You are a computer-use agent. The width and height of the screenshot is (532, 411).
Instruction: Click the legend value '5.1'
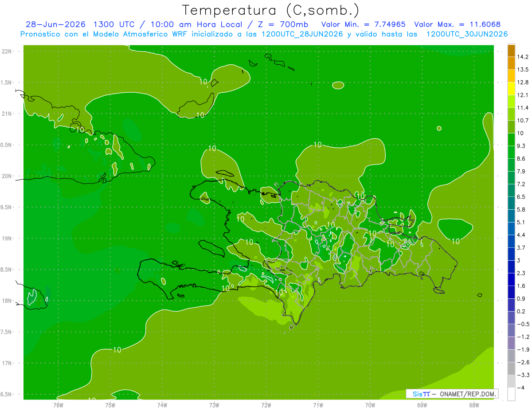(x=521, y=222)
